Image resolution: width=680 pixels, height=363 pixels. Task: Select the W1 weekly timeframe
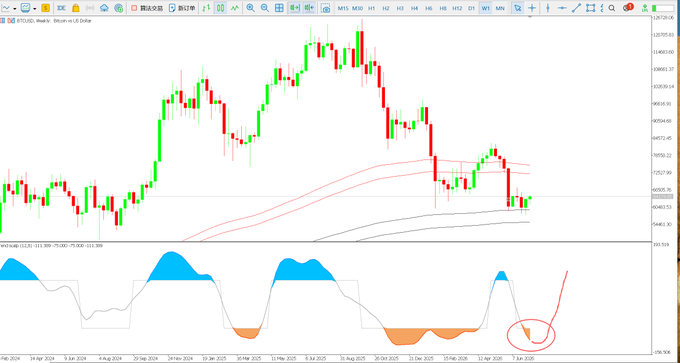[486, 8]
